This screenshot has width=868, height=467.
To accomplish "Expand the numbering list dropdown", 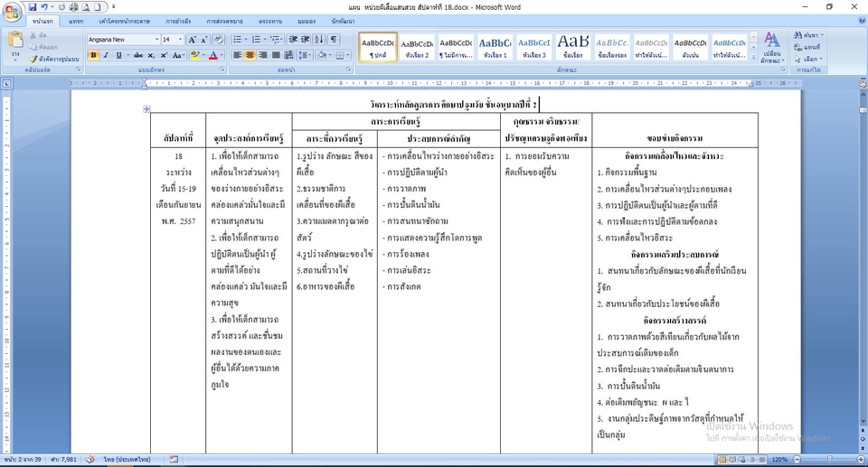I will (265, 39).
